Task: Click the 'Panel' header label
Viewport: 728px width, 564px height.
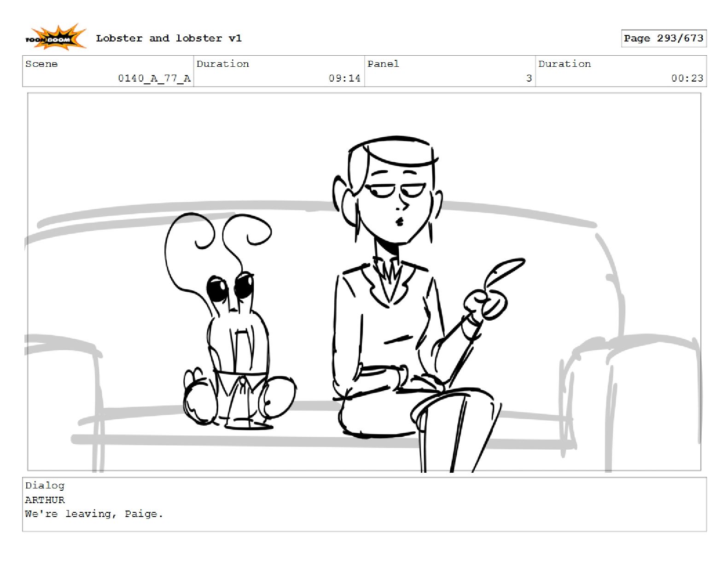Action: tap(383, 64)
